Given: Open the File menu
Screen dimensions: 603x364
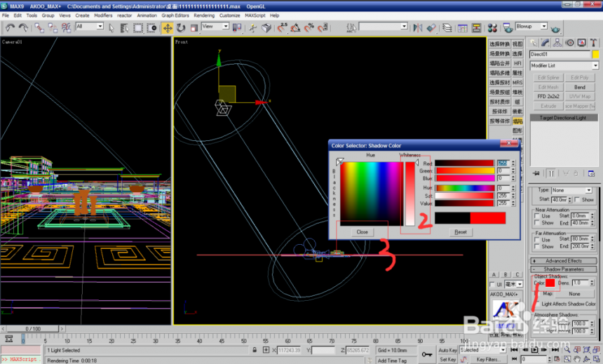Looking at the screenshot, I should (6, 15).
